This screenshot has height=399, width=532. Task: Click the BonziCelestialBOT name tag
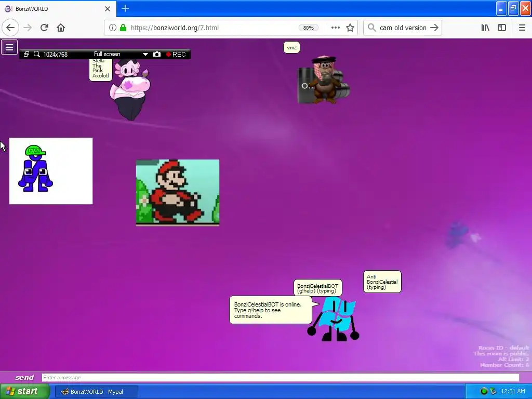317,288
